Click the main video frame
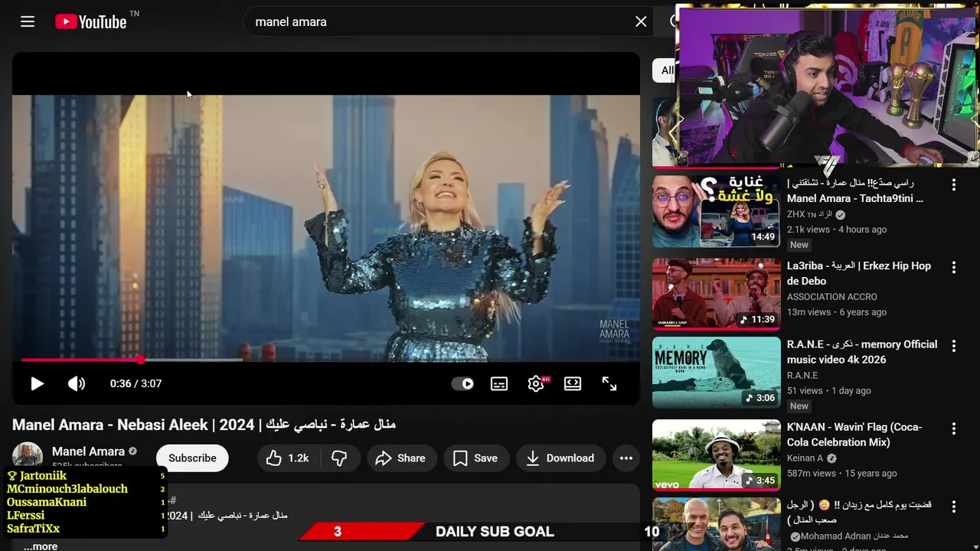 326,227
